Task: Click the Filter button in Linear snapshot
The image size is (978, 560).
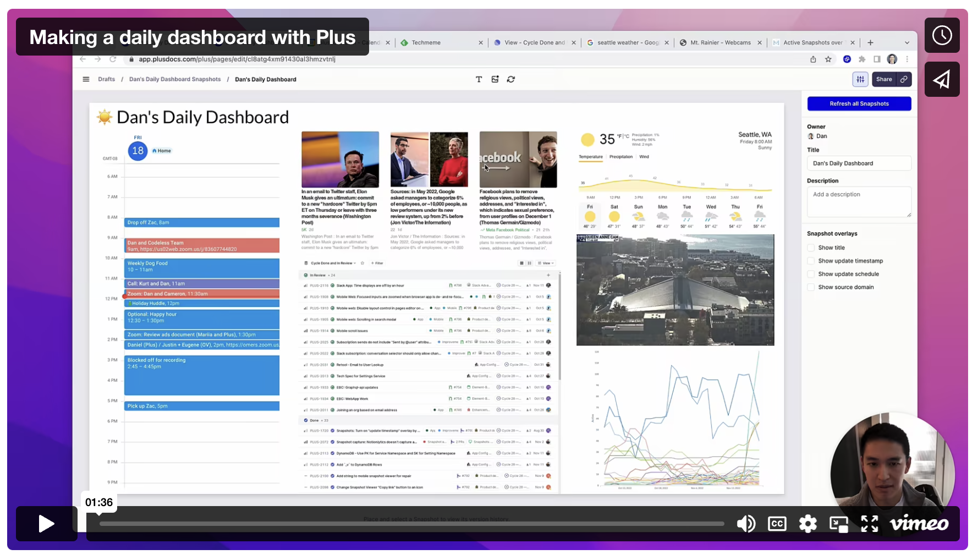Action: [377, 263]
